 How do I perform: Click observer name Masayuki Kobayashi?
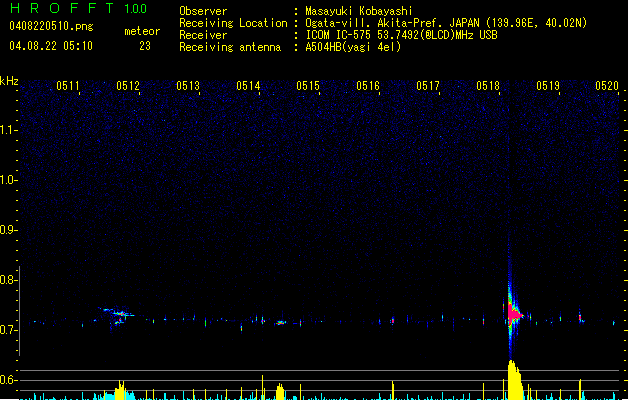359,11
